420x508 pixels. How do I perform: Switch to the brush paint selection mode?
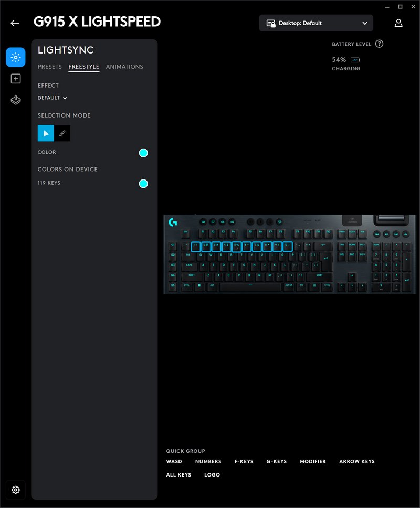[62, 133]
